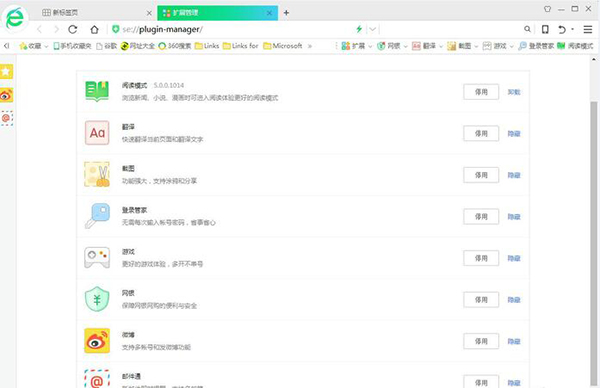Disable 阅读模式 with its 停用 button
Viewport: 600px width, 388px height.
pyautogui.click(x=481, y=92)
